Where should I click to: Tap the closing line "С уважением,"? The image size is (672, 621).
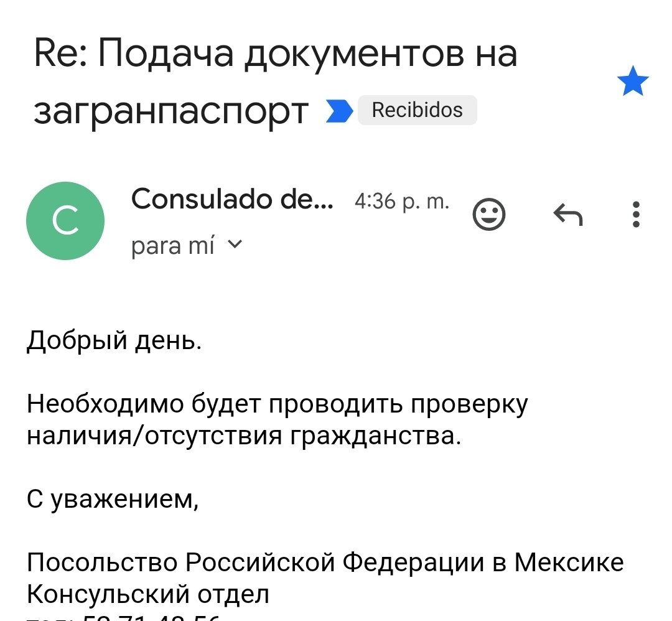112,499
